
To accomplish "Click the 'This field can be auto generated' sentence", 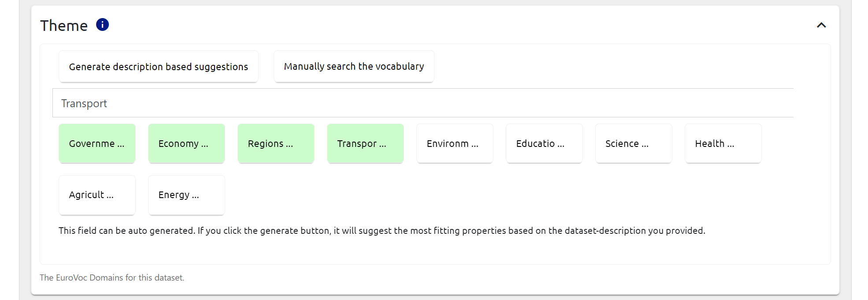I will 127,231.
